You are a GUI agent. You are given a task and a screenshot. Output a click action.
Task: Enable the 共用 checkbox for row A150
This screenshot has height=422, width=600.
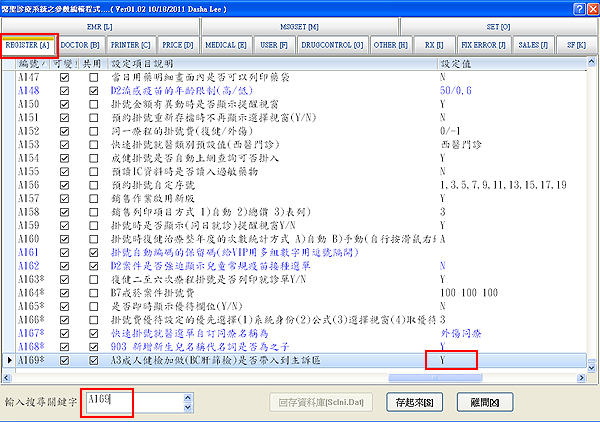[x=93, y=104]
